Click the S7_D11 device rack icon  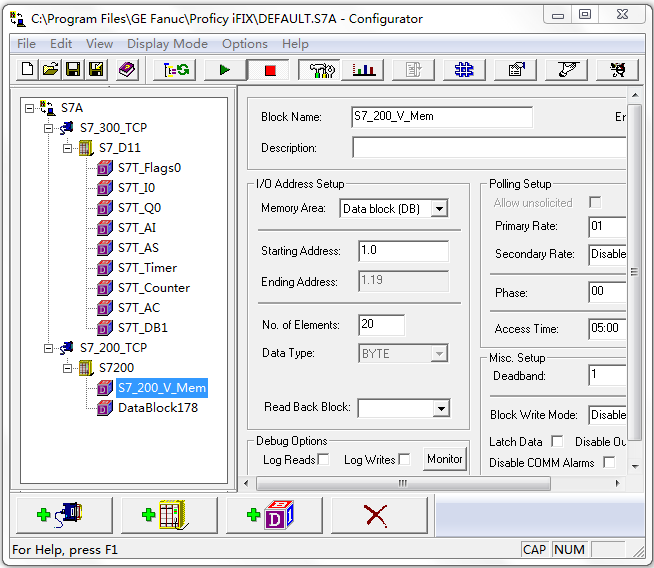[86, 148]
